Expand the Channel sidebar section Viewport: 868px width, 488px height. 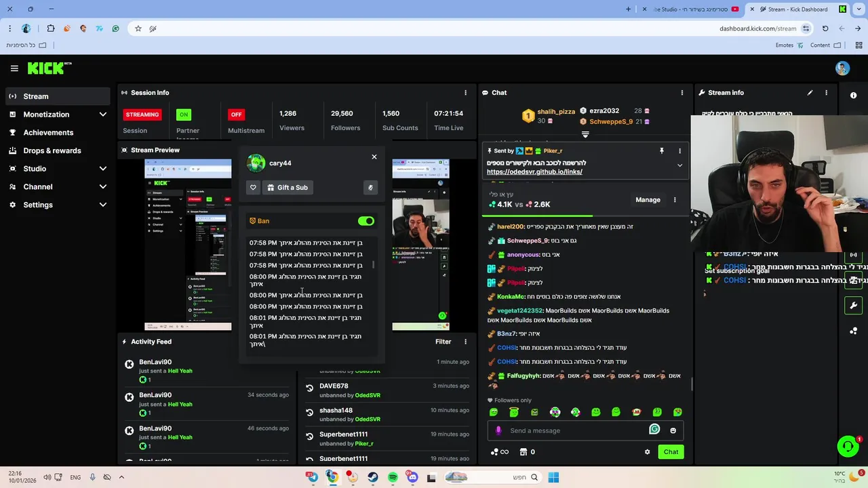(103, 187)
